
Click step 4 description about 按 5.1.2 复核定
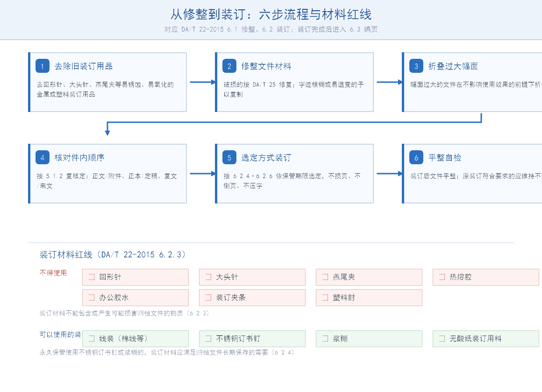coord(107,181)
